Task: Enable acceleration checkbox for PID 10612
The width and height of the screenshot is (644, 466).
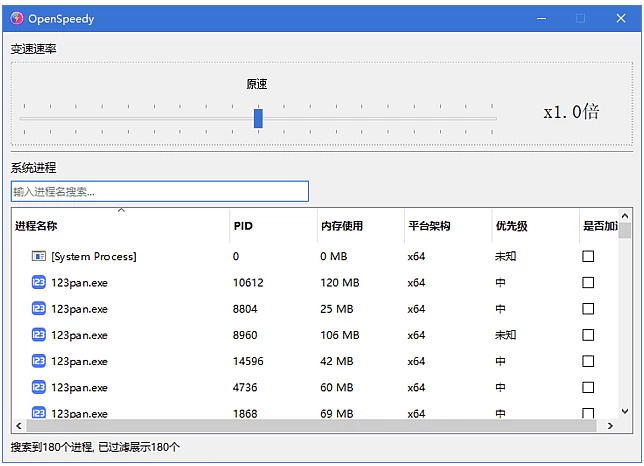Action: (588, 283)
